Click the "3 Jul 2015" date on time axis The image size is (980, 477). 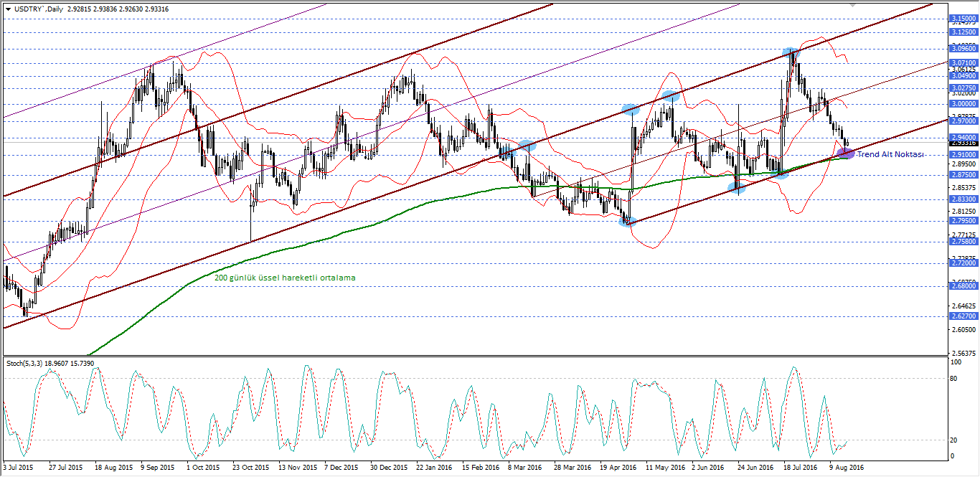click(x=19, y=467)
